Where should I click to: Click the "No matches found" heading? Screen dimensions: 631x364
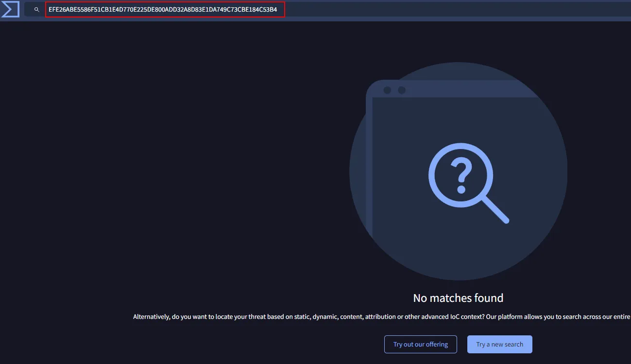pyautogui.click(x=458, y=298)
